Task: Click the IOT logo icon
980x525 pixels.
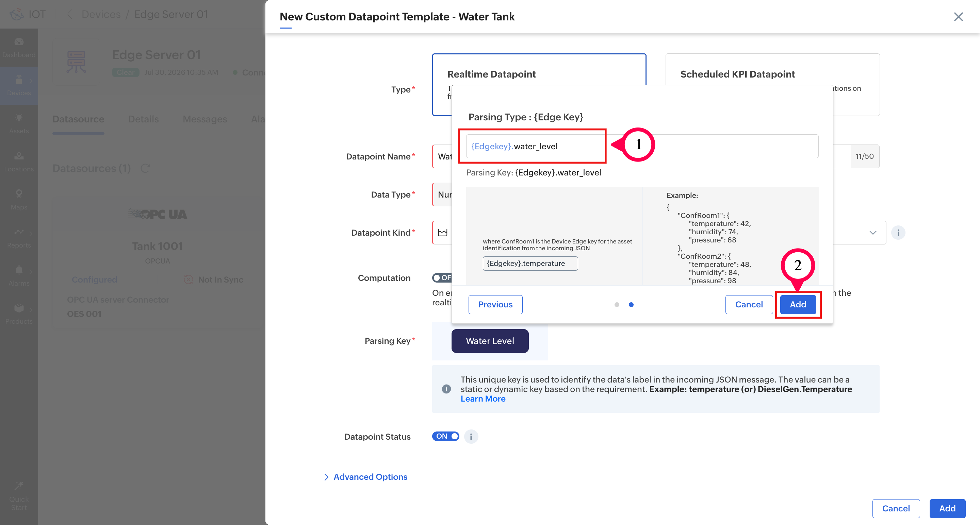Action: pyautogui.click(x=16, y=14)
